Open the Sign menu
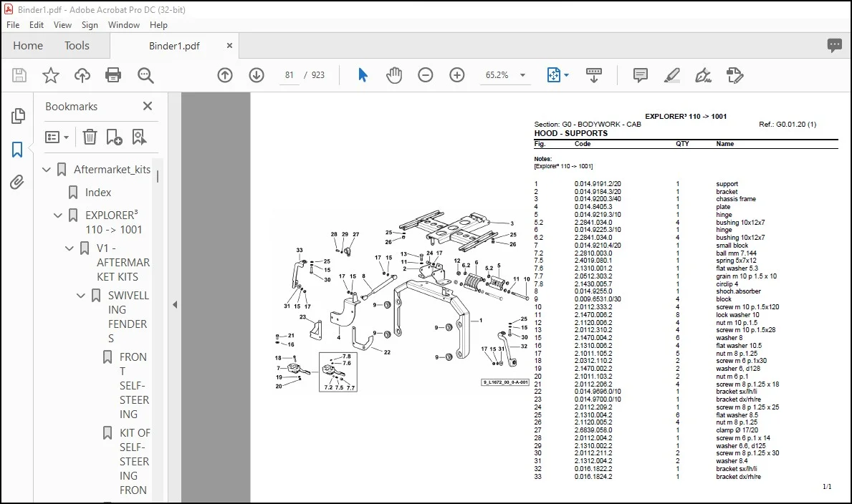 click(x=90, y=25)
